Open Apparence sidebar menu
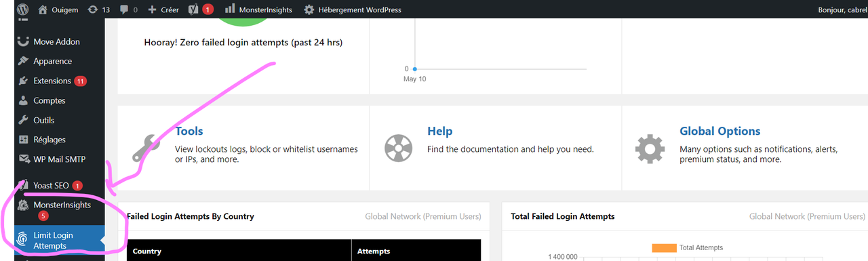This screenshot has height=261, width=868. [52, 61]
